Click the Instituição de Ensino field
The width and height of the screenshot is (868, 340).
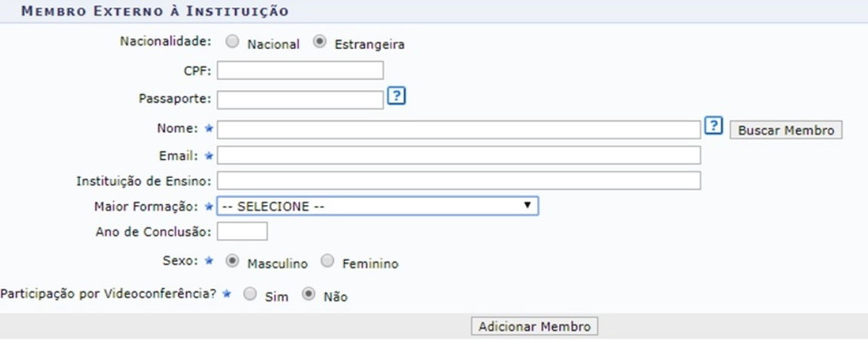[x=458, y=181]
